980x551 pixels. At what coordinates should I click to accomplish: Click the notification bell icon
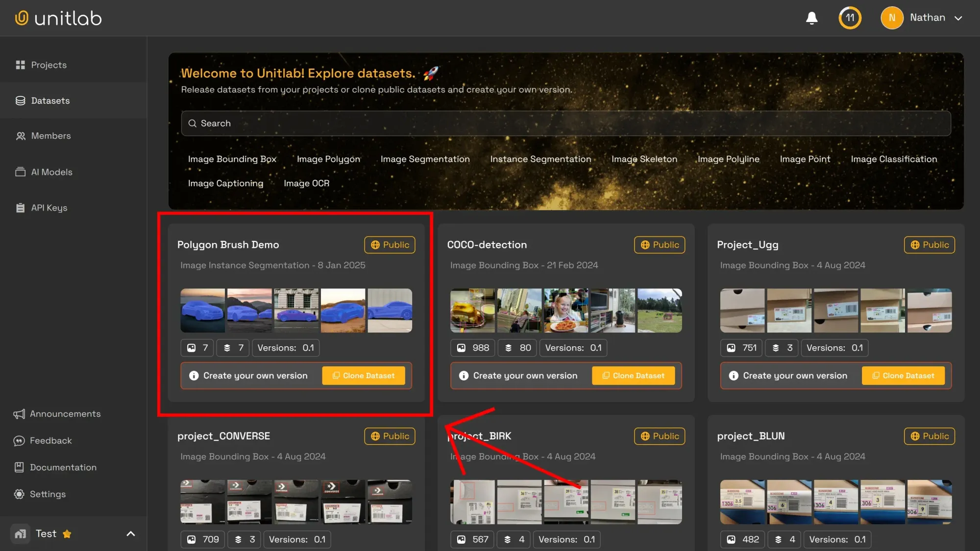[811, 18]
